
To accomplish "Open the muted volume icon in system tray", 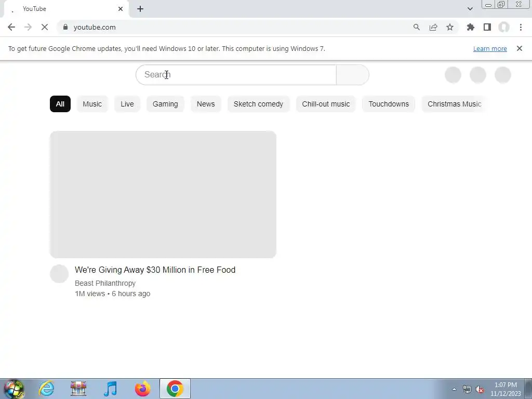I will 480,390.
